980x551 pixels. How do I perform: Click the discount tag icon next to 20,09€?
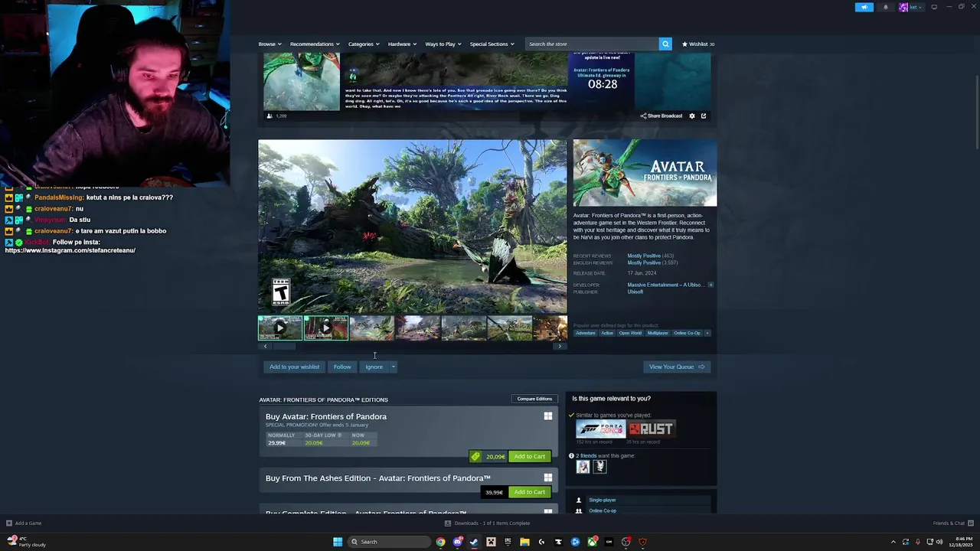[x=475, y=456]
